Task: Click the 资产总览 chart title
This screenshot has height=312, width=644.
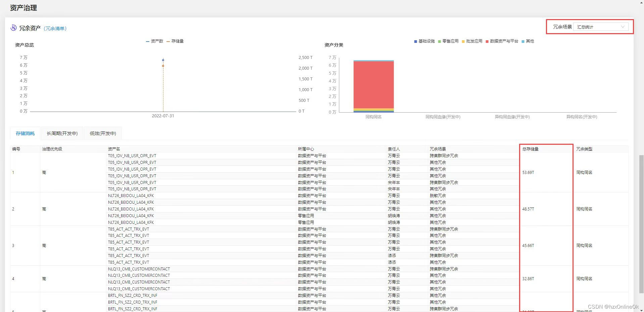Action: [x=24, y=45]
